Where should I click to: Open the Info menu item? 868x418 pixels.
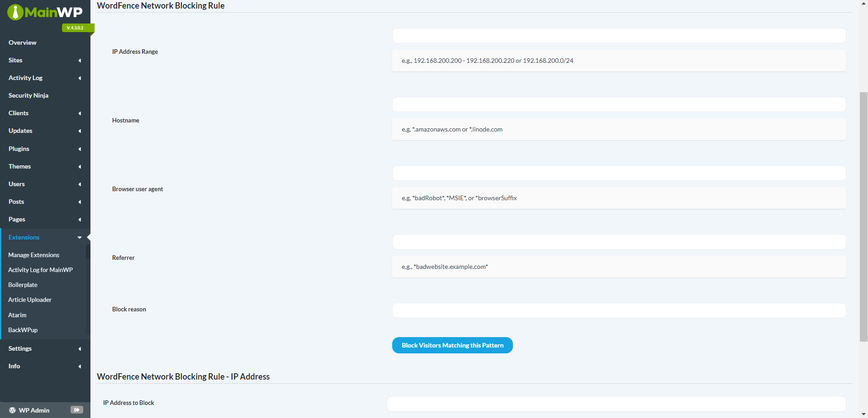pyautogui.click(x=14, y=366)
